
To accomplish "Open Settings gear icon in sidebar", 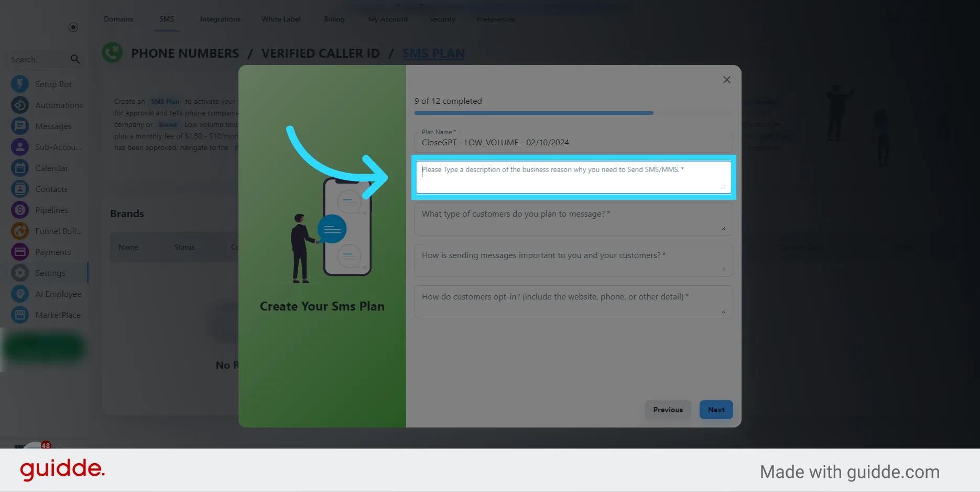I will coord(20,273).
